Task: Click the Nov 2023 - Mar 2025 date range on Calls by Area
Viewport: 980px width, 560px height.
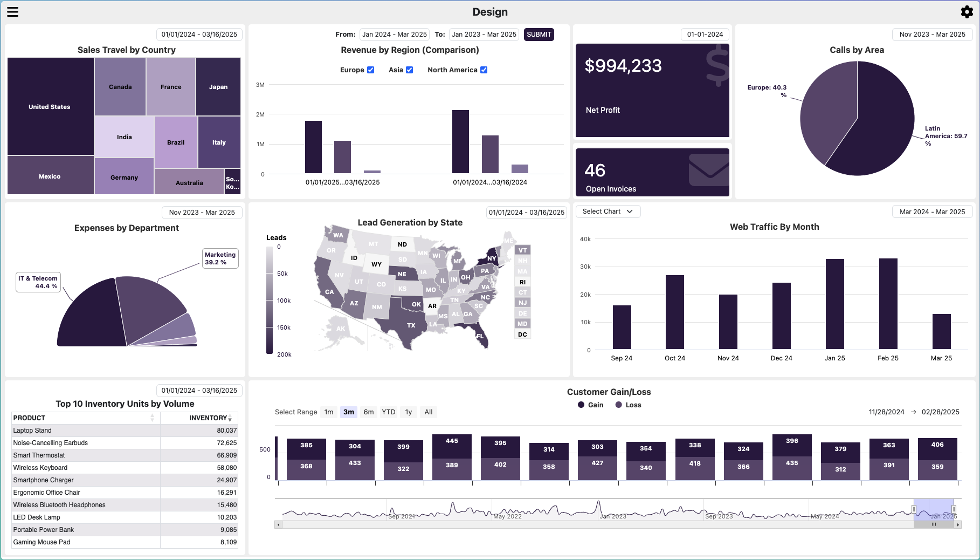Action: pos(932,34)
